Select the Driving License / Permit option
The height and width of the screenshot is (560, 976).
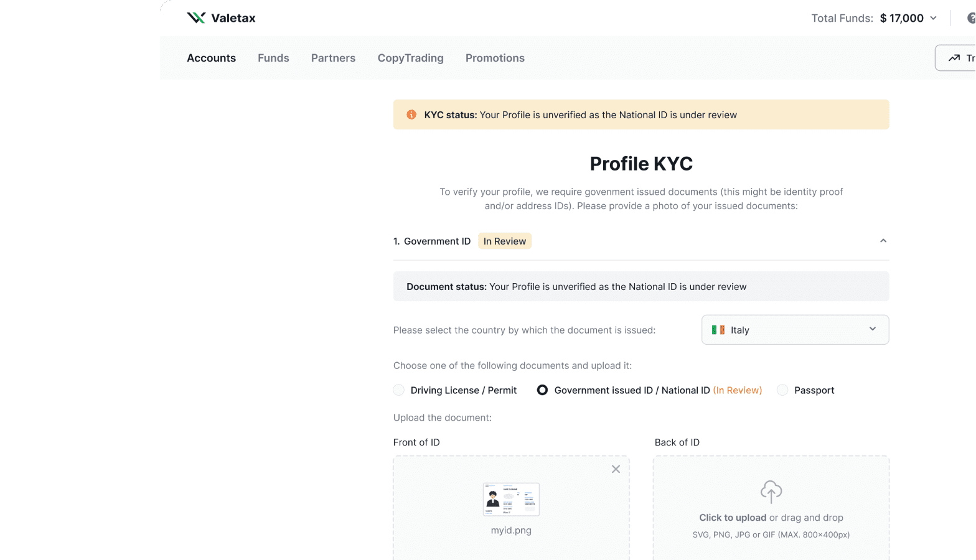point(399,390)
